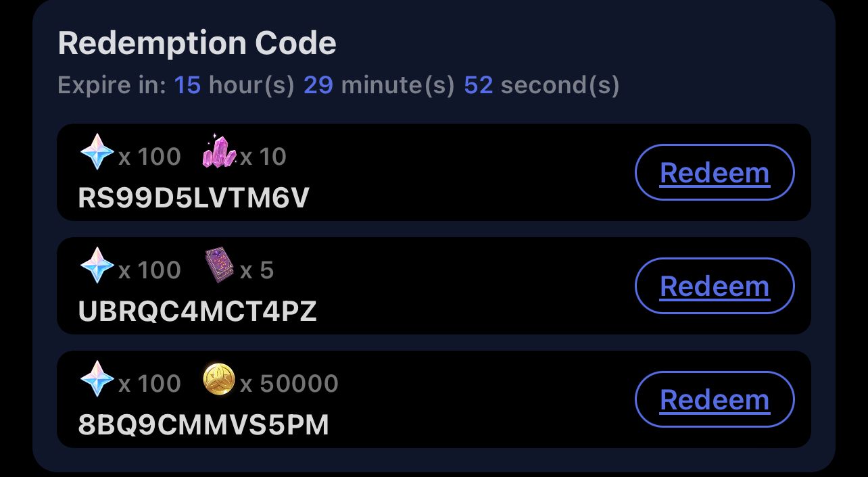Select the code text RS99D5LVTM6V
This screenshot has height=477, width=868.
(195, 198)
